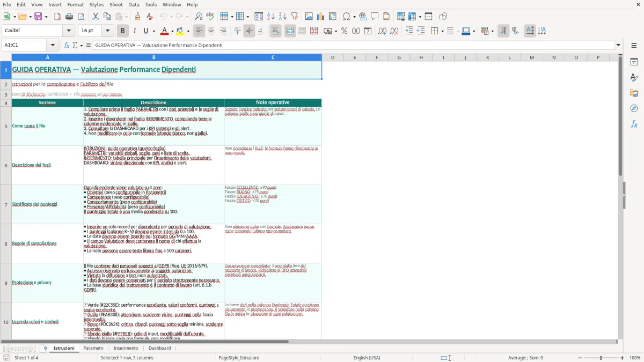Open the Save dropdown arrow
This screenshot has height=362, width=644.
click(x=46, y=17)
